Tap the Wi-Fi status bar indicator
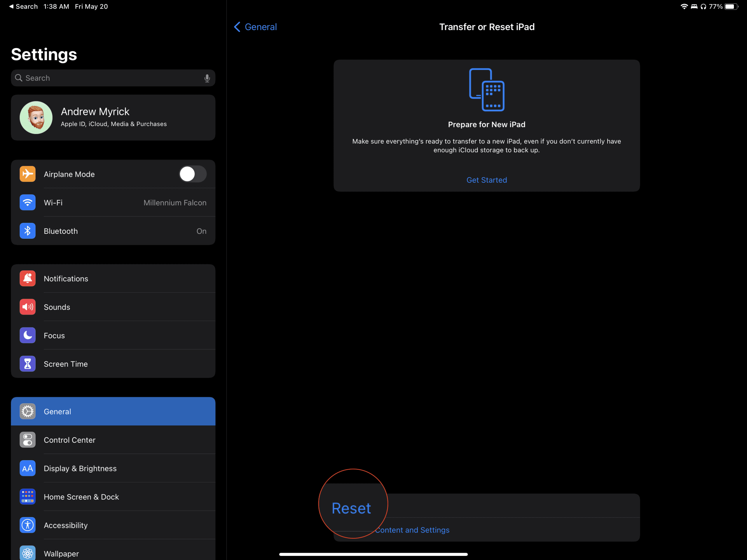This screenshot has height=560, width=747. (x=684, y=6)
